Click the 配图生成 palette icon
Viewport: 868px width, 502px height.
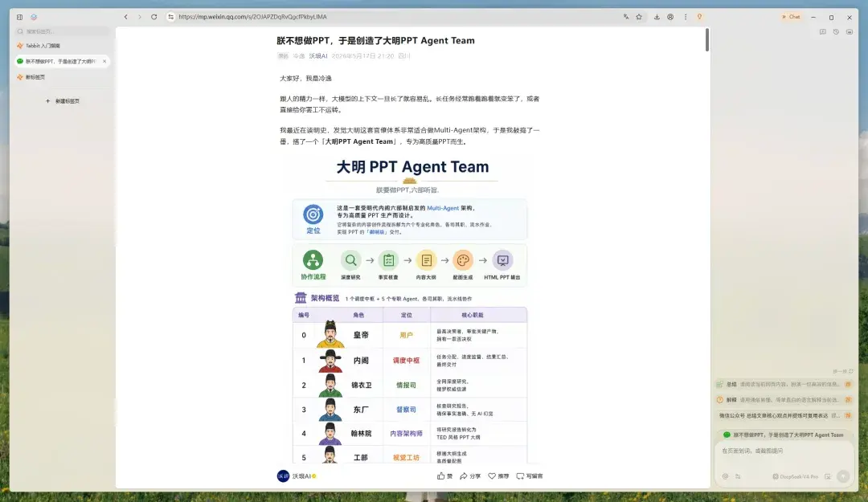click(x=463, y=260)
